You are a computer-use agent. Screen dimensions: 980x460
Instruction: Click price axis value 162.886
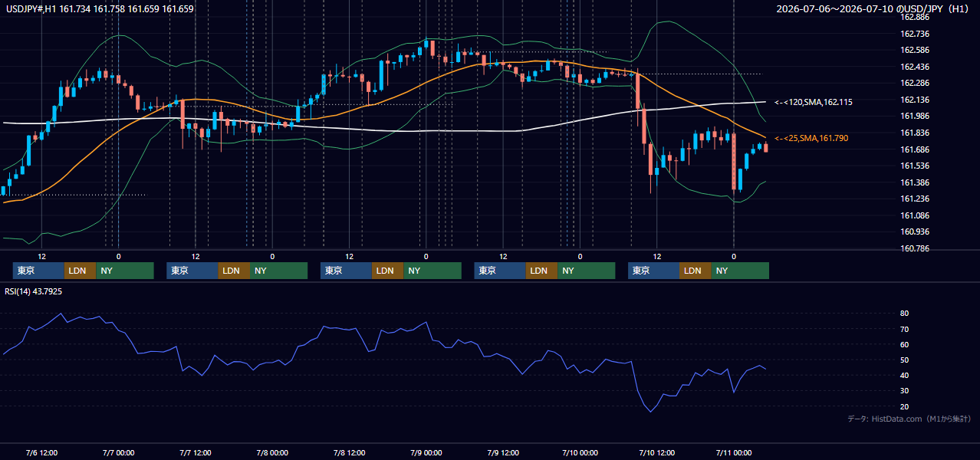tap(916, 17)
